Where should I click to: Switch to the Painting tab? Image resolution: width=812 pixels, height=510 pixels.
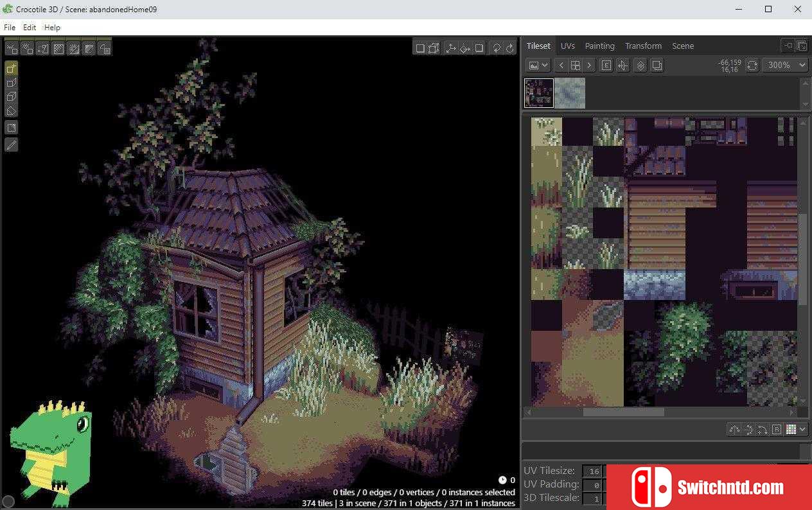pos(600,46)
